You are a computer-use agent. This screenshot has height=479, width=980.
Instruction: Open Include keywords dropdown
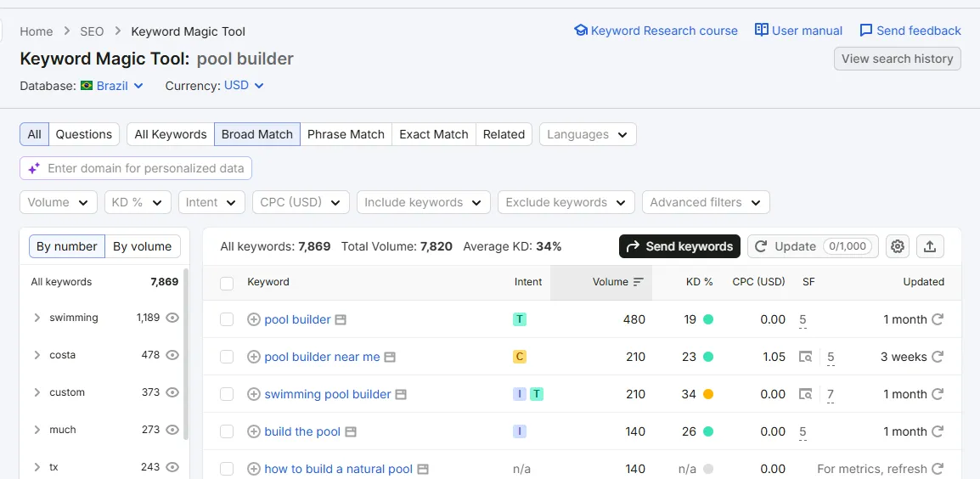point(424,203)
